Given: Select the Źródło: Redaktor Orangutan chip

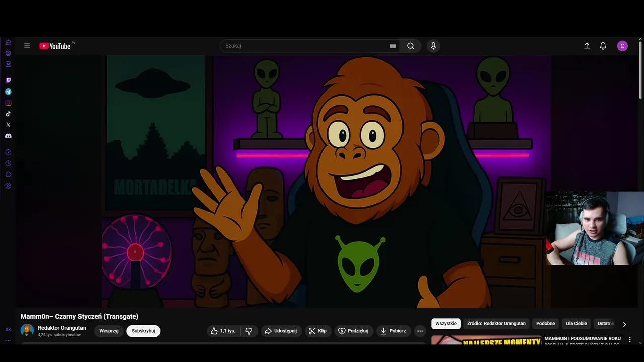Looking at the screenshot, I should point(496,324).
